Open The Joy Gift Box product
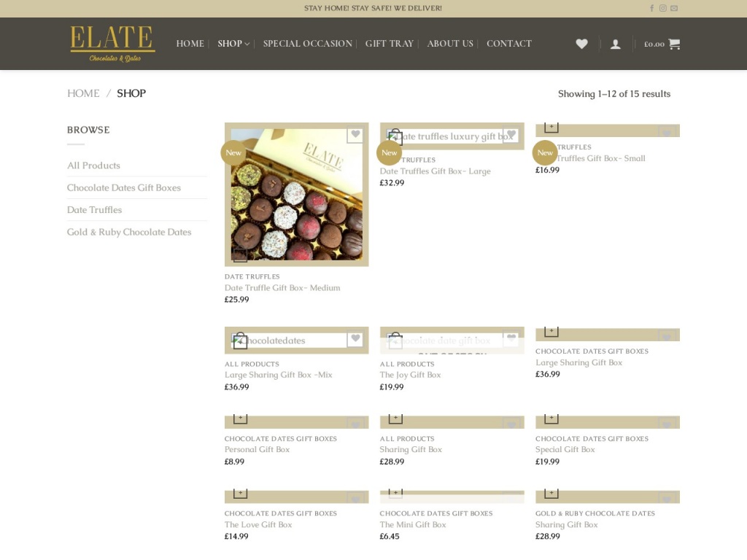Image resolution: width=747 pixels, height=560 pixels. click(410, 376)
